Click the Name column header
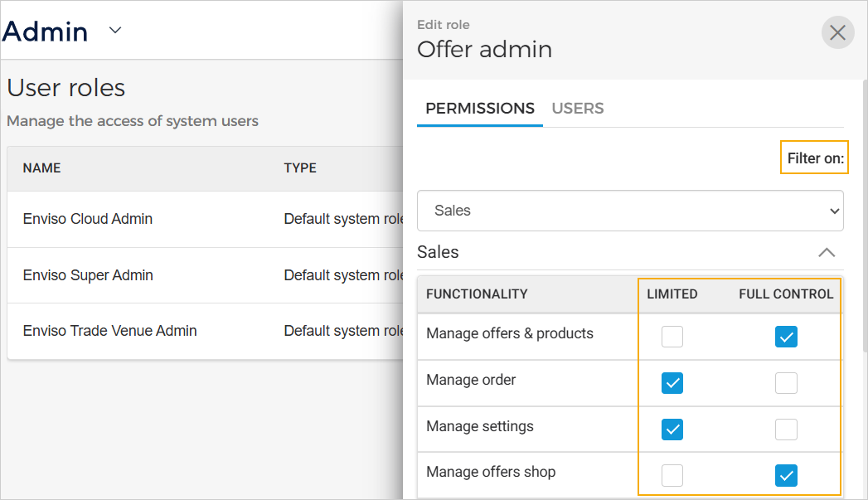868x500 pixels. click(41, 168)
